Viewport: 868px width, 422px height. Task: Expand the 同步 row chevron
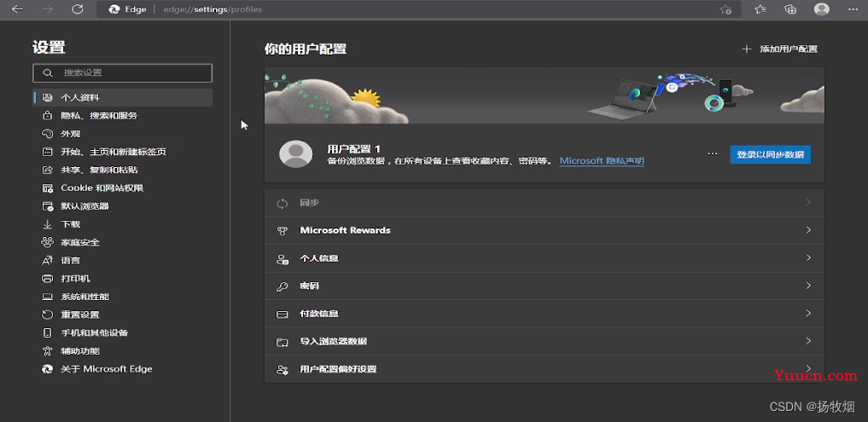tap(808, 202)
